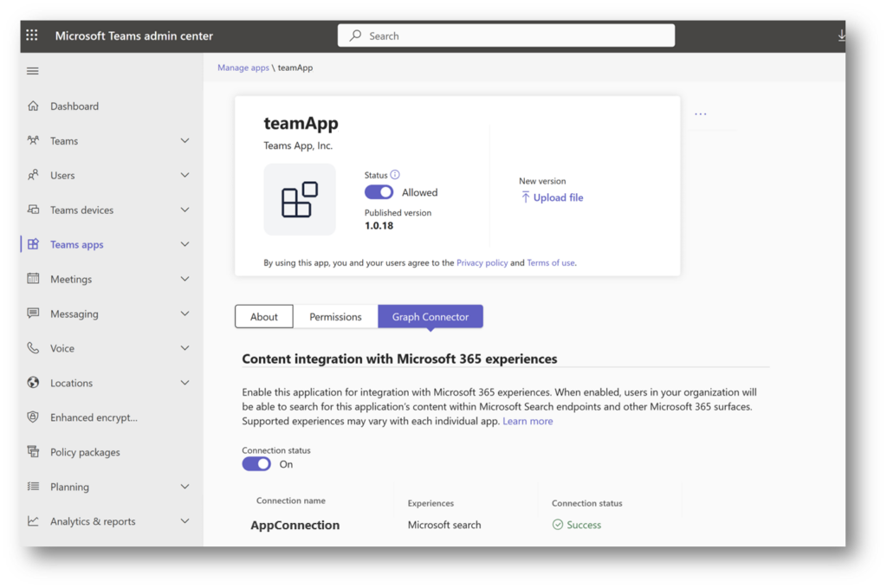Open the Privacy policy link
Screen dimensions: 887x588
pyautogui.click(x=482, y=262)
